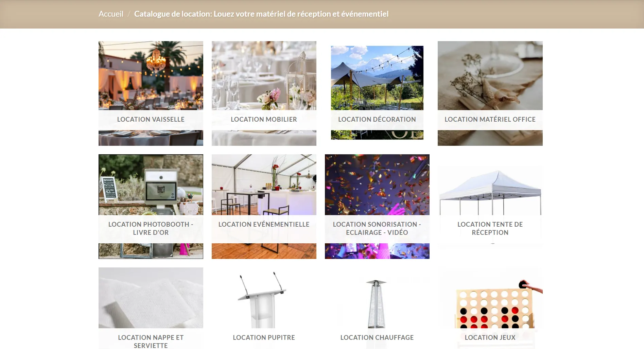Viewport: 644px width, 349px height.
Task: Click the catalogue de location breadcrumb title
Action: pos(261,14)
